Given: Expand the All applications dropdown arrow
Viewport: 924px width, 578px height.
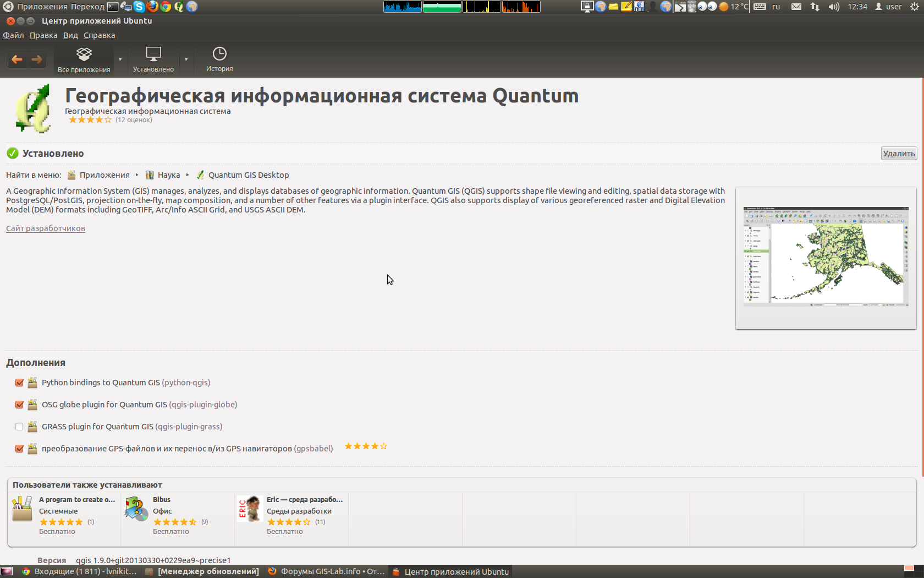Looking at the screenshot, I should click(120, 59).
